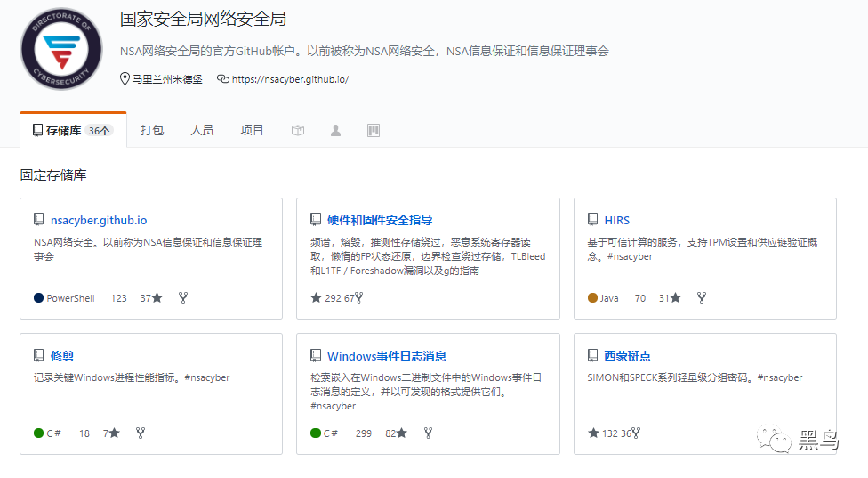Click the star icon in HIRS card

click(675, 298)
